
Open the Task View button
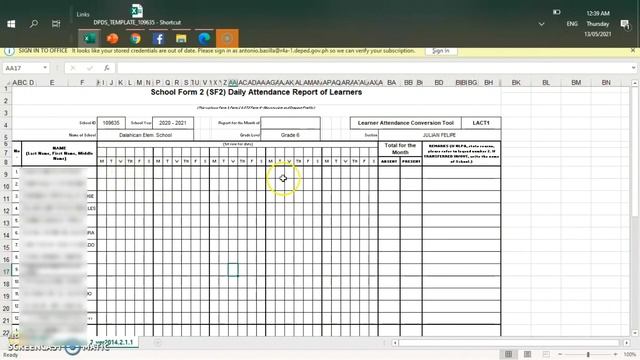click(x=56, y=24)
